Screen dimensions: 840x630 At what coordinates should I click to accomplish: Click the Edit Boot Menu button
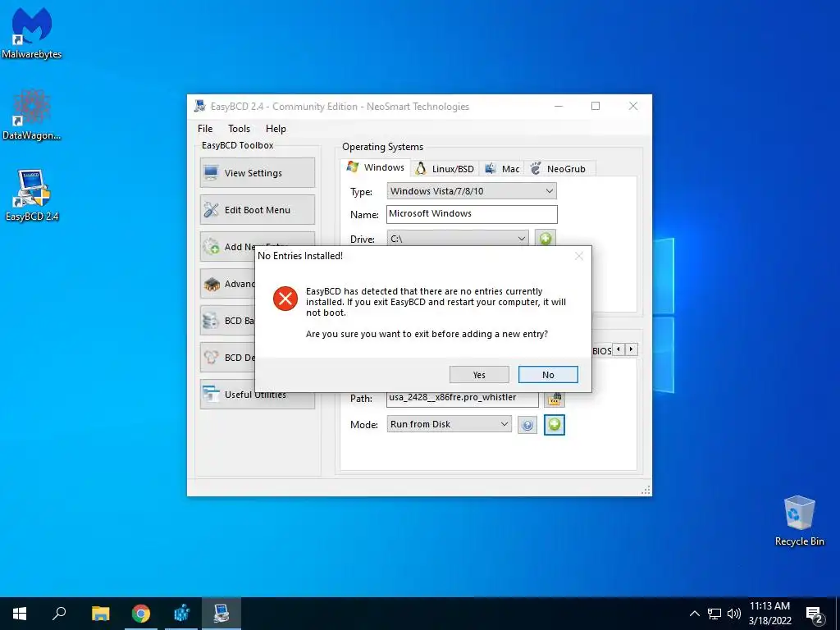coord(257,209)
